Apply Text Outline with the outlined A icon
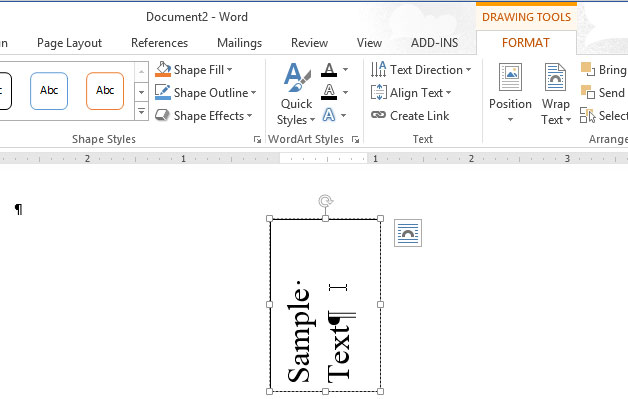This screenshot has width=628, height=399. click(329, 92)
